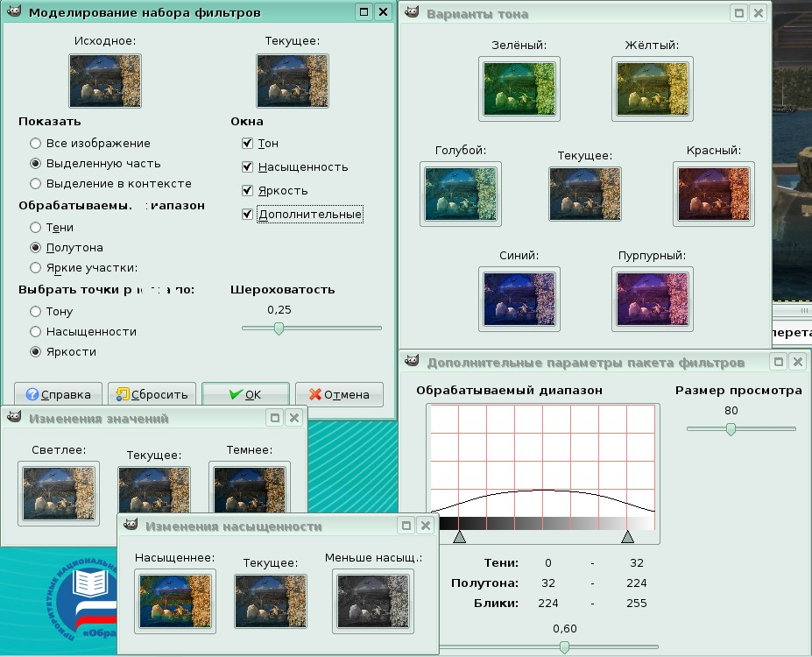Click the left shadows range triangle marker

(459, 537)
